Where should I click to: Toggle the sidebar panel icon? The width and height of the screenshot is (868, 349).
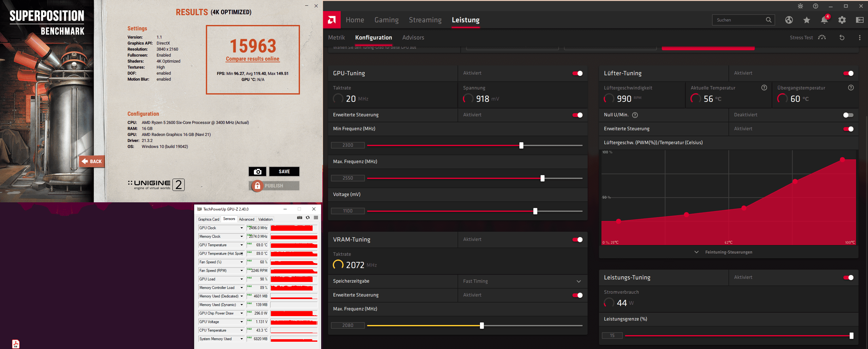tap(859, 20)
